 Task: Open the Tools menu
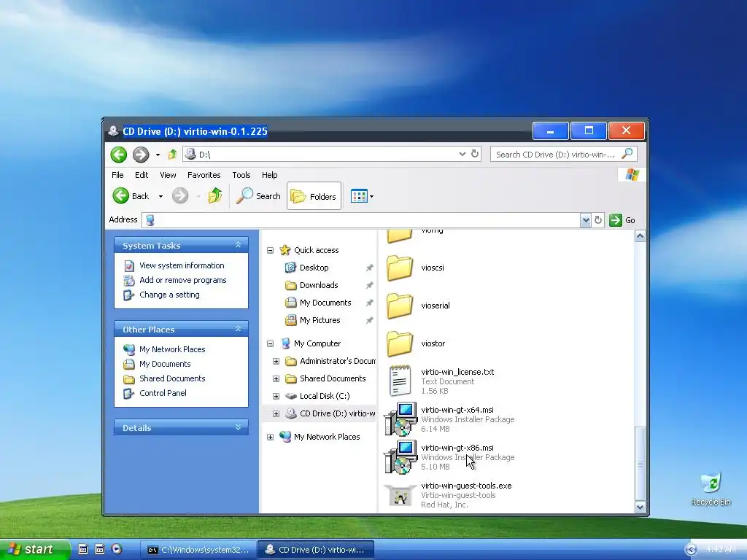click(x=241, y=175)
